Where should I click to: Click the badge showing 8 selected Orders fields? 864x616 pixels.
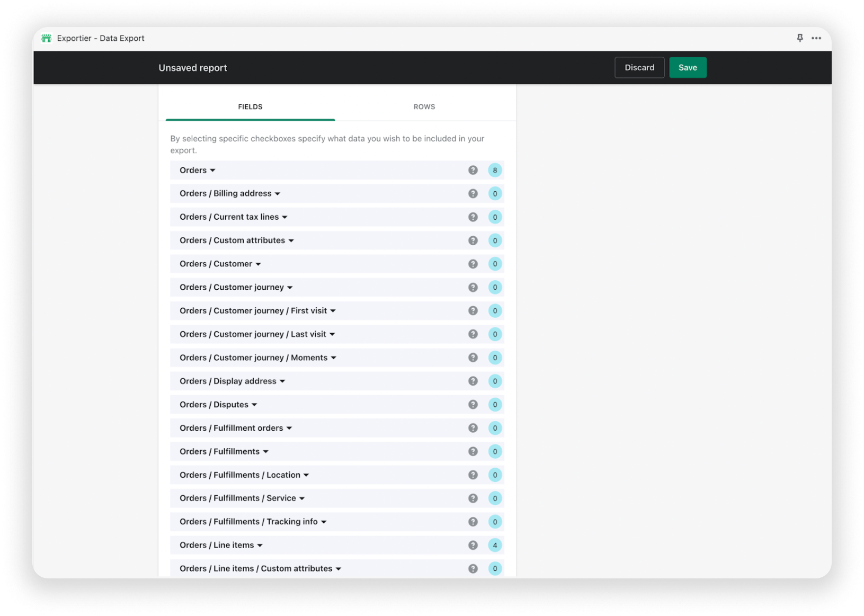(x=494, y=170)
